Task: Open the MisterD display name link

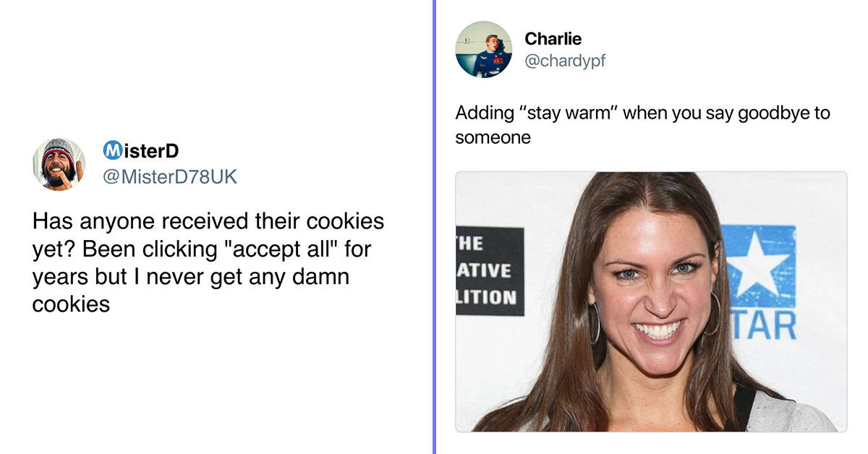Action: [141, 151]
